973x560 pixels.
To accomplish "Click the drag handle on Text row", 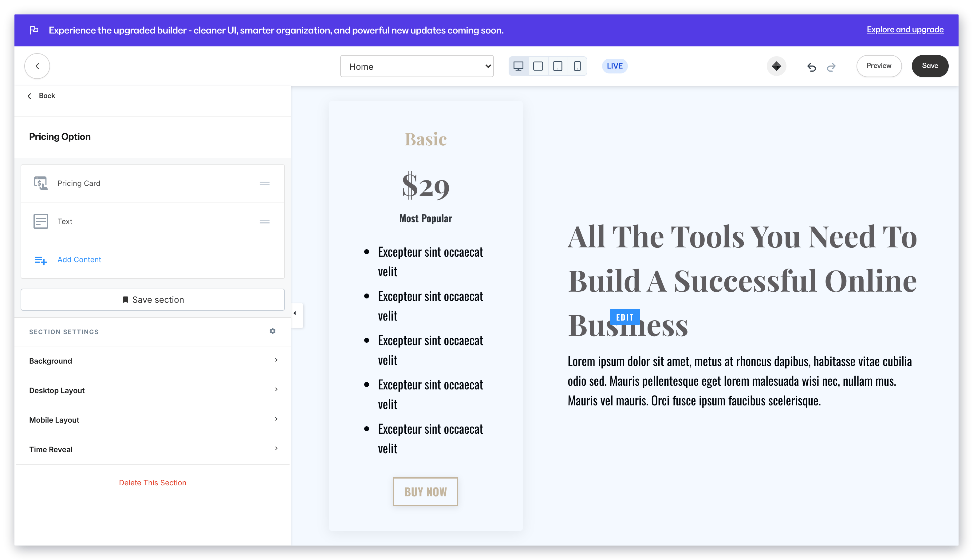I will click(x=264, y=222).
